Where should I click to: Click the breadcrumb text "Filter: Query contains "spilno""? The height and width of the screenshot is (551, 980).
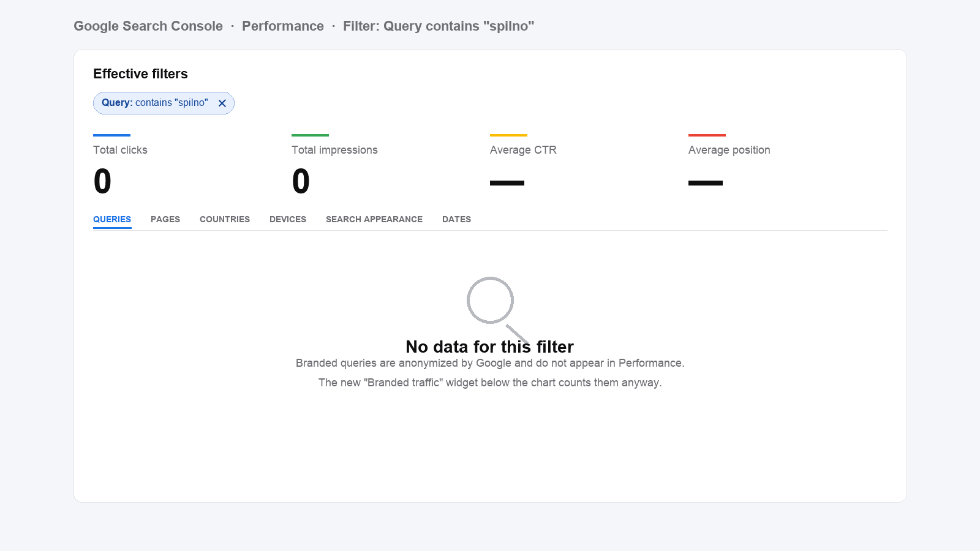(439, 26)
